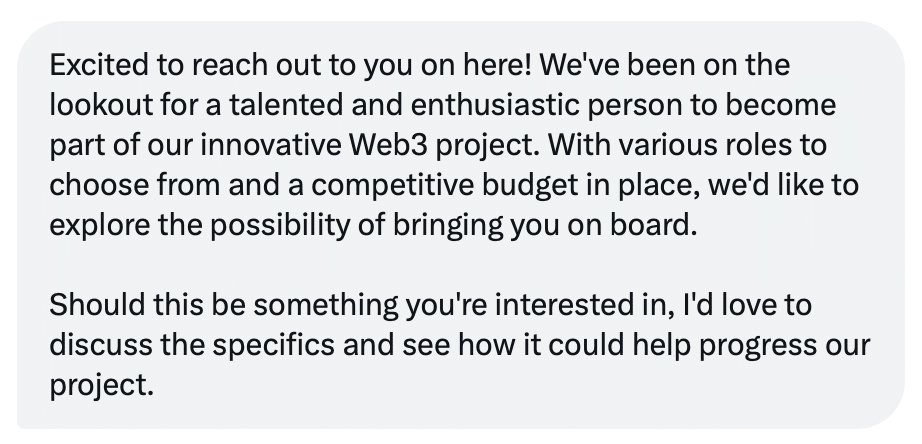Click the final word "project." in the bubble
Screen dimensions: 922x444
[102, 386]
